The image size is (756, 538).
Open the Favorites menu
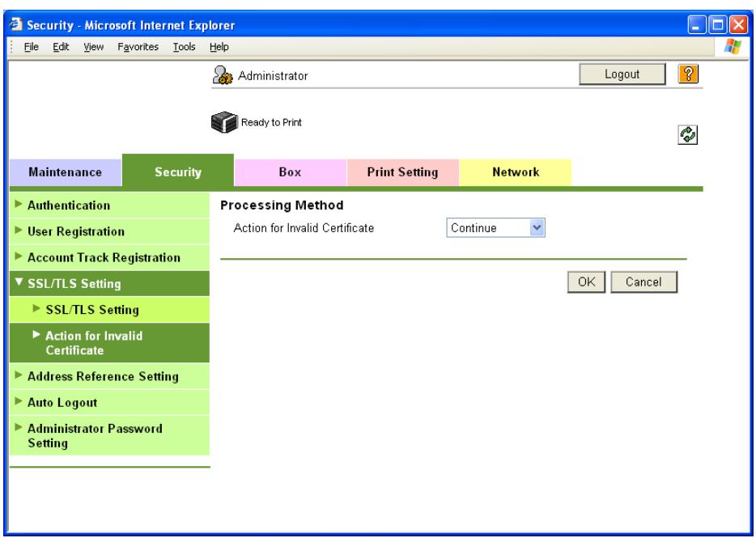(x=138, y=47)
